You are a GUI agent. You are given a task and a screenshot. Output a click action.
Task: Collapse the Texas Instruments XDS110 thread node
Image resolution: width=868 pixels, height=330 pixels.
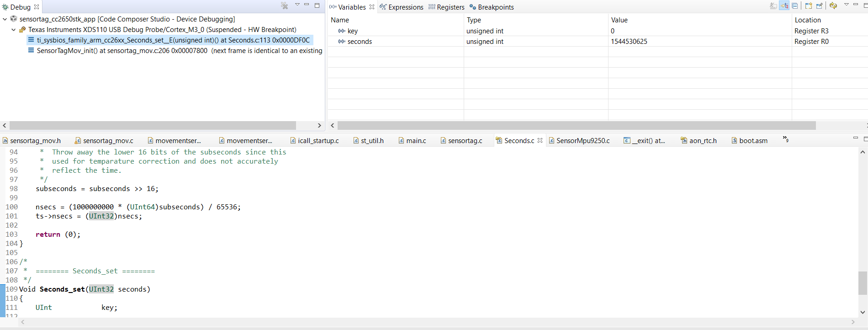point(14,30)
